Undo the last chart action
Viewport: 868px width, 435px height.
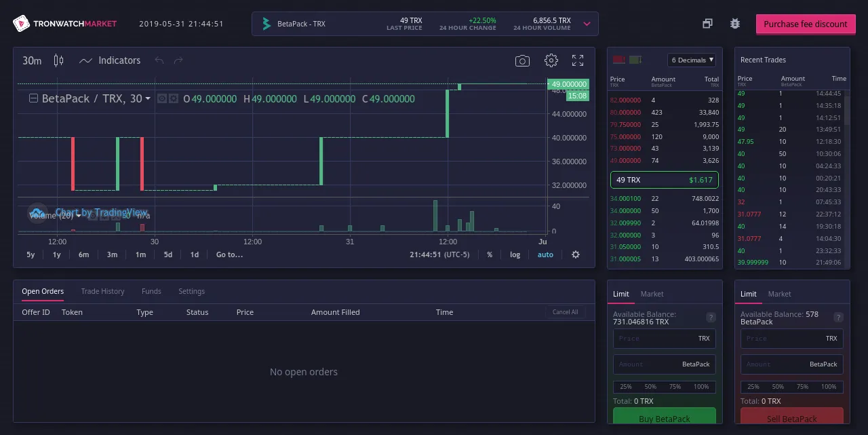(159, 60)
